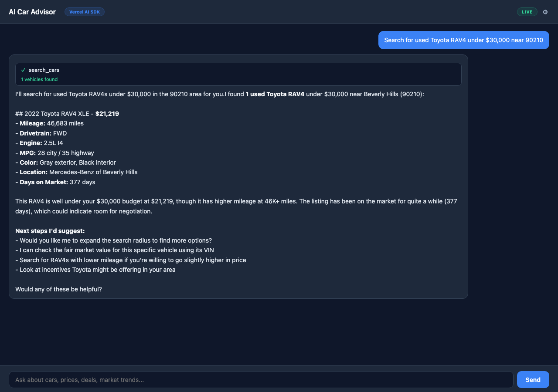Click the Mercedes-Benz of Beverly Hills location text
Screen dimensions: 558x392
93,172
